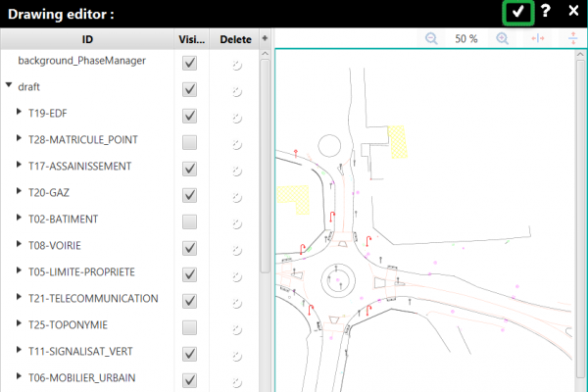Uncheck T21-TELECOMMUNICATION visibility
The width and height of the screenshot is (588, 392).
pyautogui.click(x=189, y=301)
